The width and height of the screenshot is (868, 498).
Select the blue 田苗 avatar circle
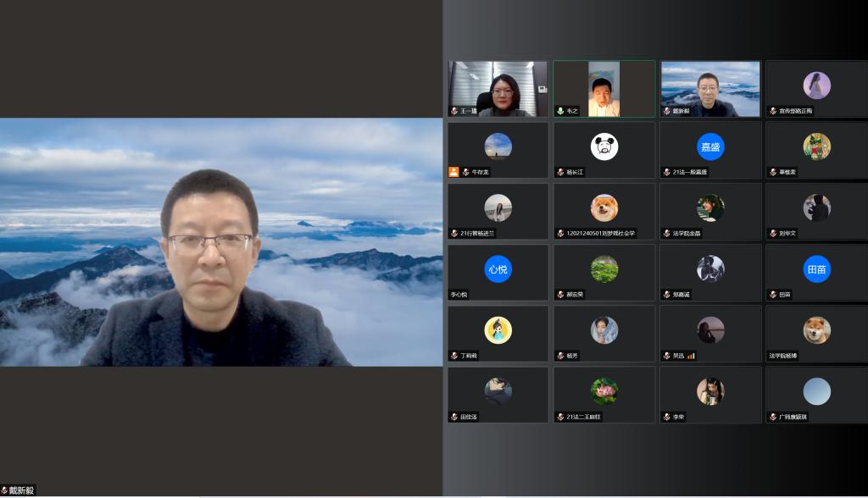(816, 269)
